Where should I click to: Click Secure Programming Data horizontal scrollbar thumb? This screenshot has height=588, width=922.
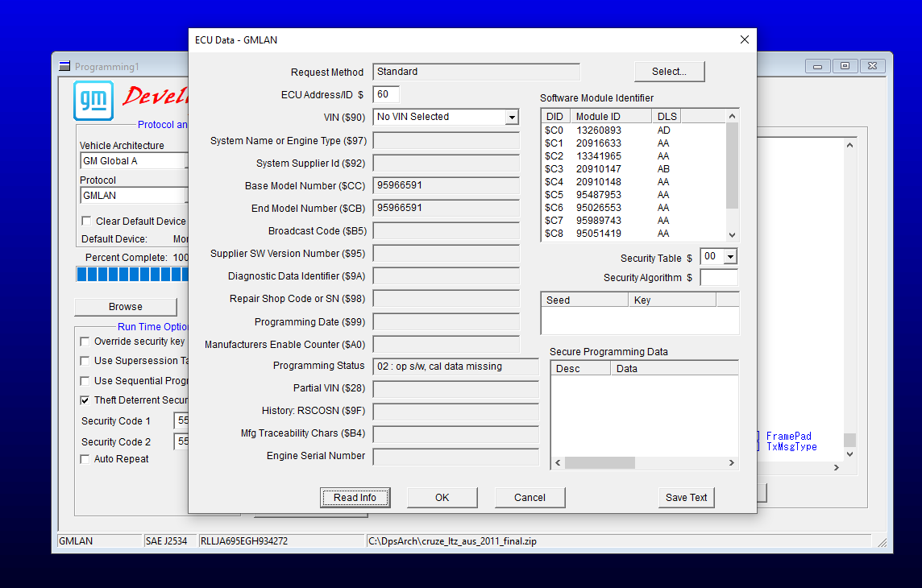[x=600, y=463]
